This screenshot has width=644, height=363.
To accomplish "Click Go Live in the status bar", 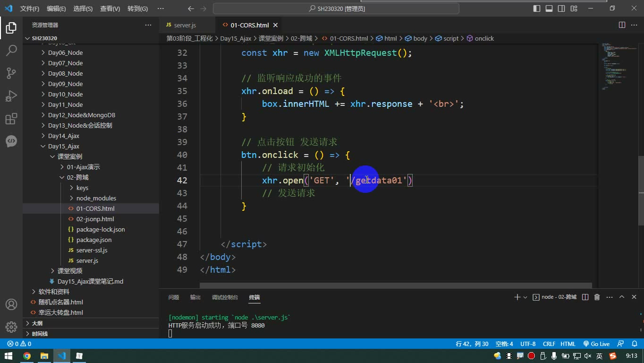I will [596, 344].
